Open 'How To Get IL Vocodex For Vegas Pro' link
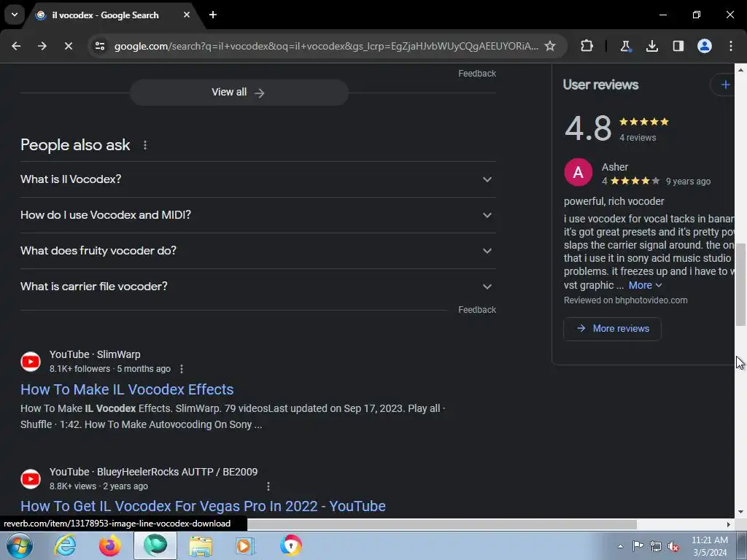The height and width of the screenshot is (560, 747). point(203,506)
